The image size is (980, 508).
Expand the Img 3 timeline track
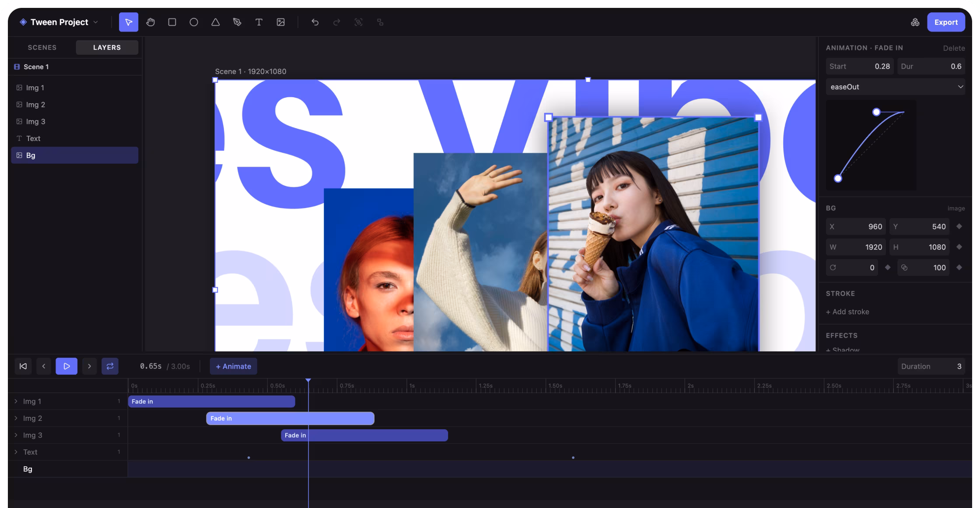click(16, 435)
